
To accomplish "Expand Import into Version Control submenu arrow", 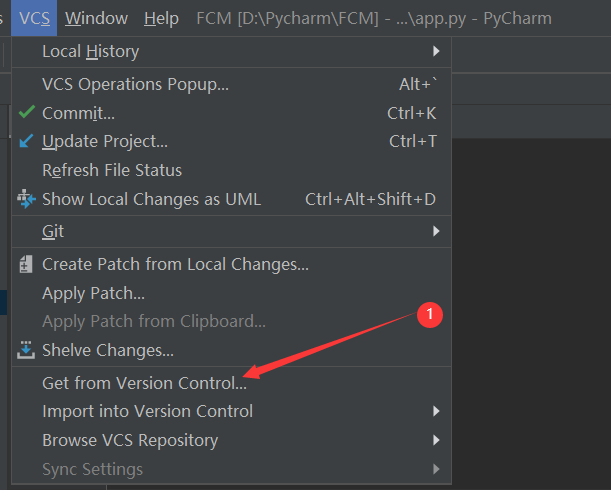I will [436, 411].
